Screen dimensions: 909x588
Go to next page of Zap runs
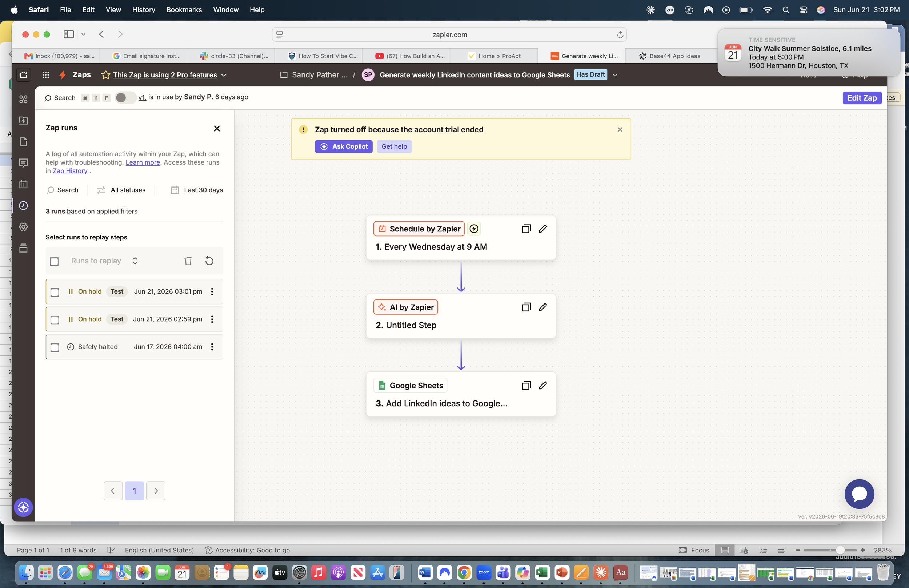(156, 491)
